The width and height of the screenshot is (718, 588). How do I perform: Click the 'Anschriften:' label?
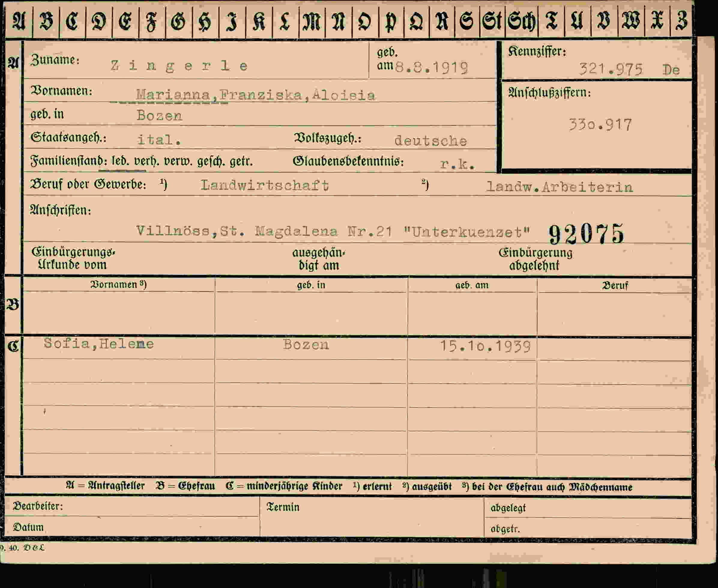[x=61, y=210]
